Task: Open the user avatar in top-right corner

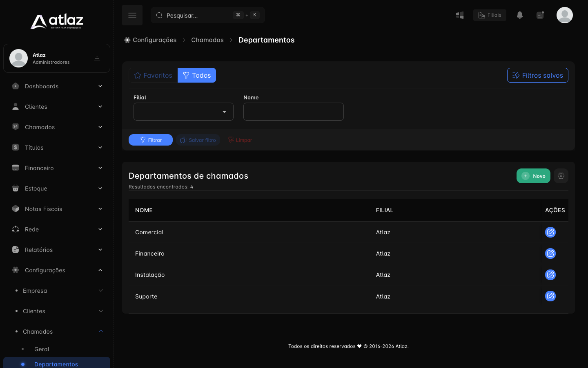Action: [565, 15]
